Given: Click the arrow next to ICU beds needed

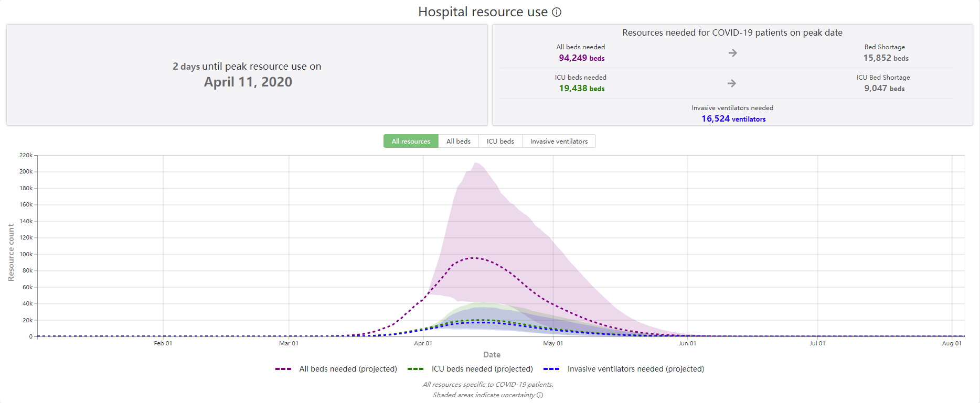Looking at the screenshot, I should 732,83.
